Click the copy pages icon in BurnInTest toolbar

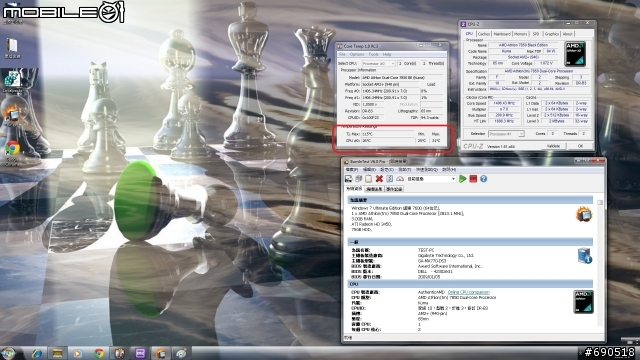tap(359, 179)
